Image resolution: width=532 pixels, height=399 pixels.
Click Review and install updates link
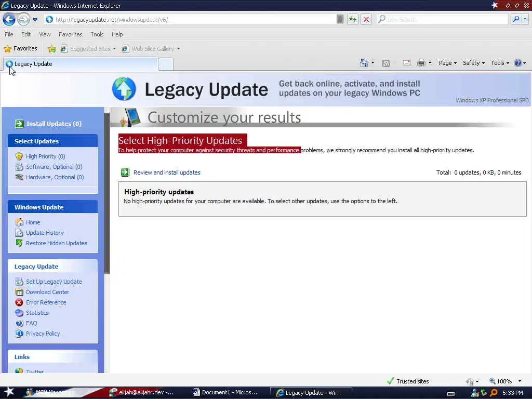167,172
